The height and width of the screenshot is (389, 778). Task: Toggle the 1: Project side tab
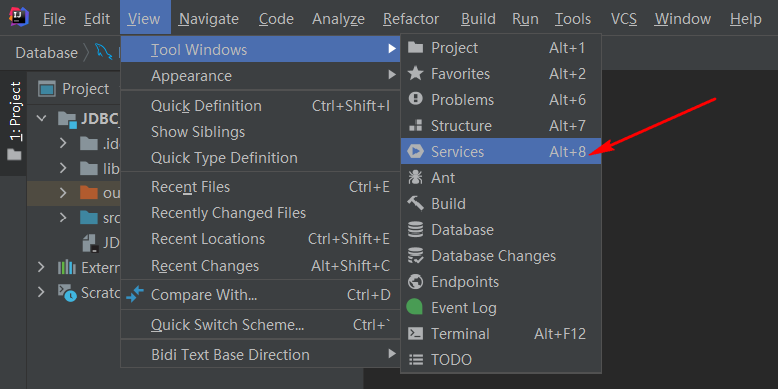[x=14, y=122]
